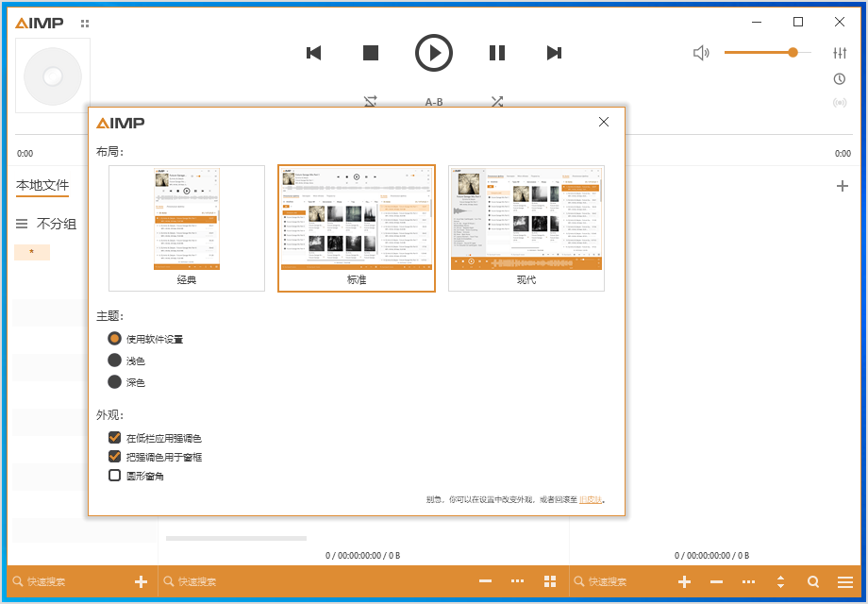The image size is (868, 604).
Task: Open the sleep timer clock icon
Action: coord(840,78)
